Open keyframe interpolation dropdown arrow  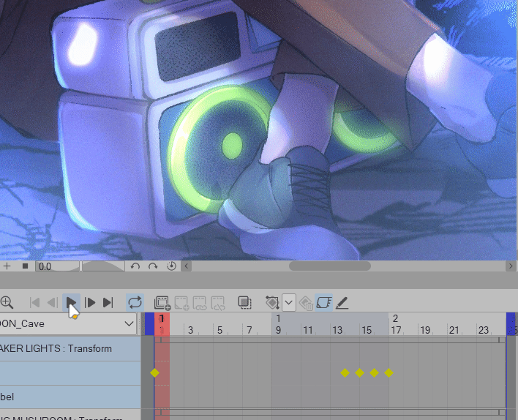288,302
